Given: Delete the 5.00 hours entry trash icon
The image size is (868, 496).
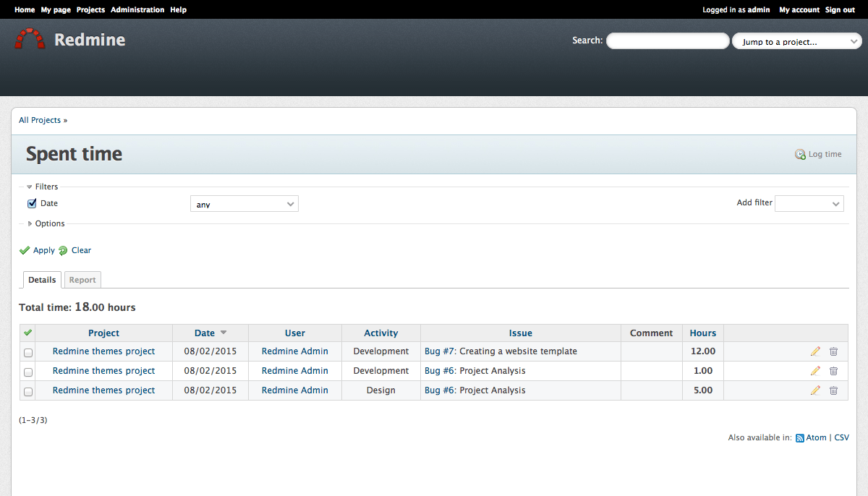Looking at the screenshot, I should pos(833,390).
